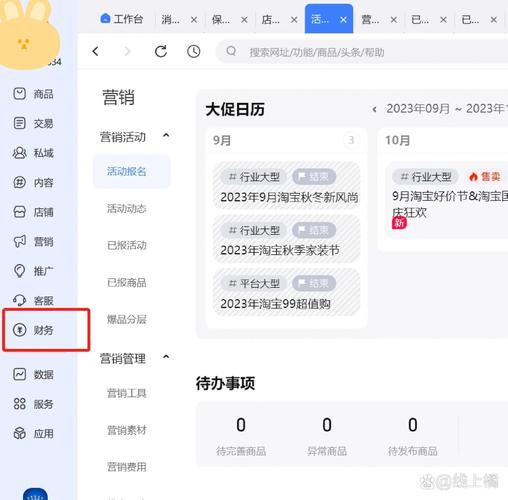Screen dimensions: 508x500
Task: Click the 营销 page heading
Action: click(119, 98)
